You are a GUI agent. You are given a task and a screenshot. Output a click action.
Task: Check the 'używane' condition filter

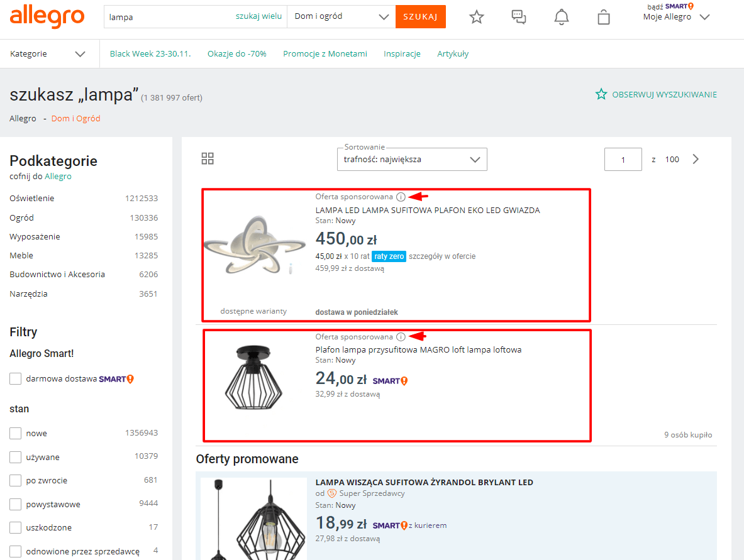point(16,458)
